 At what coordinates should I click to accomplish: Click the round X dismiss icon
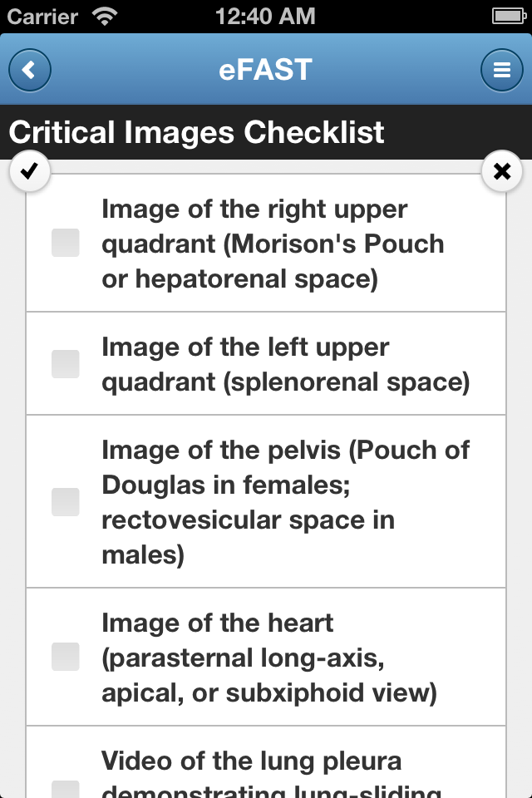click(x=502, y=171)
